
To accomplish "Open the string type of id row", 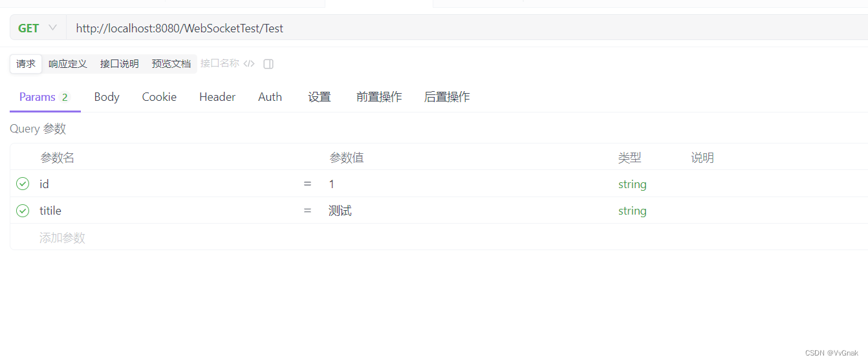I will (x=632, y=184).
